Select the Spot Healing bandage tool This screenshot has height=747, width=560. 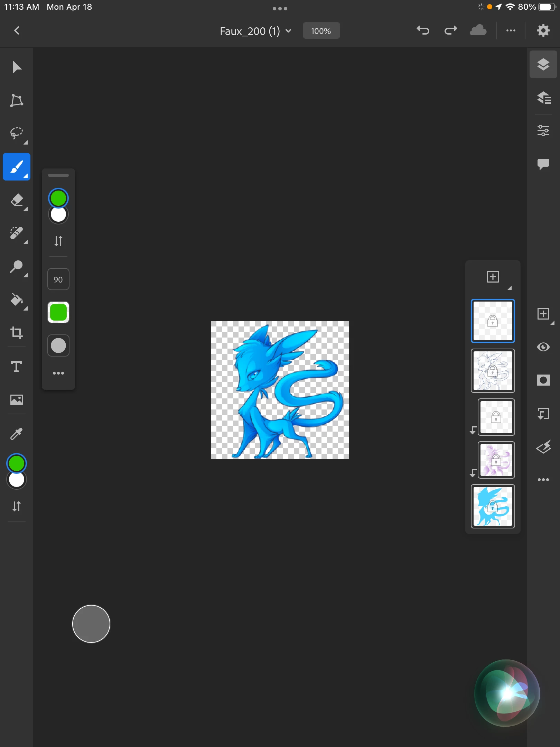coord(17,233)
